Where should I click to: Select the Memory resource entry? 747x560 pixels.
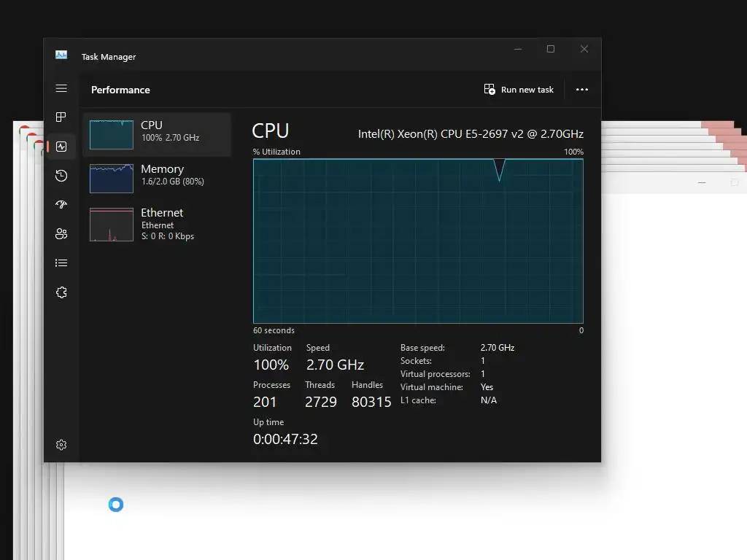[x=157, y=179]
